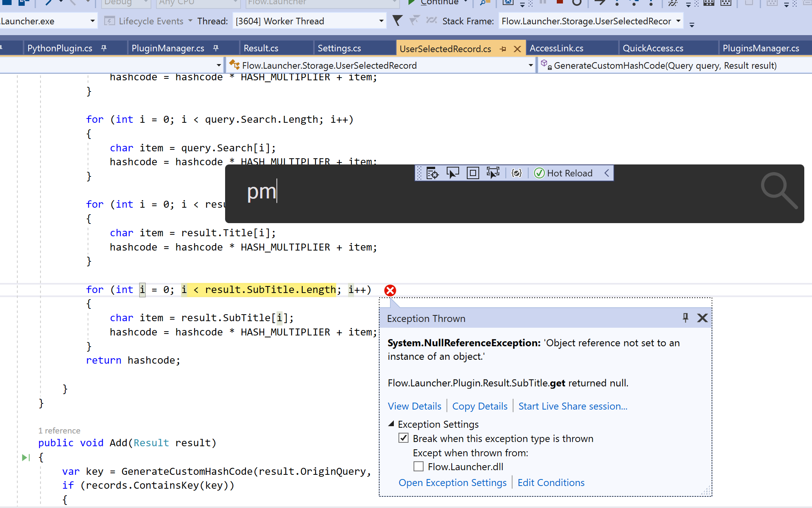Image resolution: width=812 pixels, height=508 pixels.
Task: Click the Select Element pointer icon
Action: [453, 173]
